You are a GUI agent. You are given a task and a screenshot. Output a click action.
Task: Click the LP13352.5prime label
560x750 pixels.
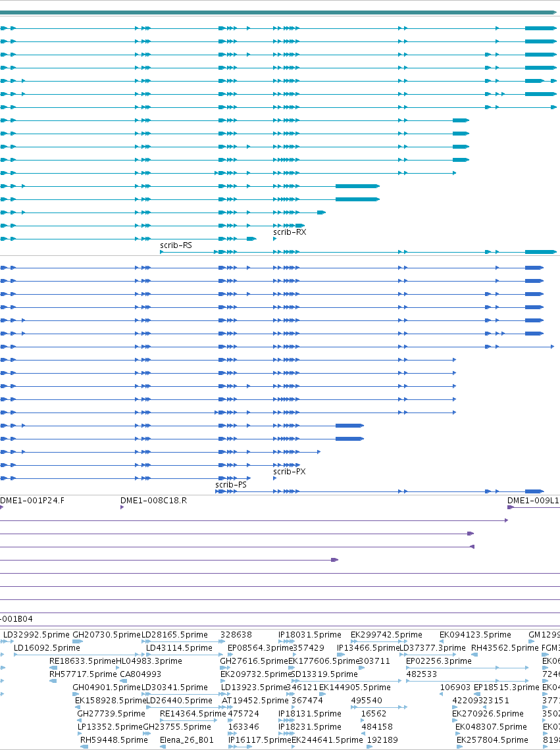(x=110, y=726)
